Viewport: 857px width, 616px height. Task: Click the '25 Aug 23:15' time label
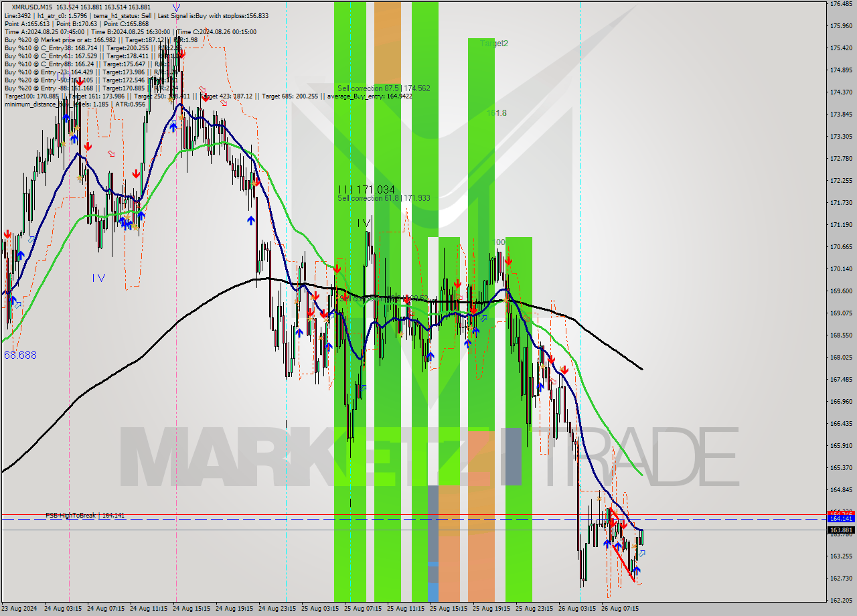(x=534, y=609)
